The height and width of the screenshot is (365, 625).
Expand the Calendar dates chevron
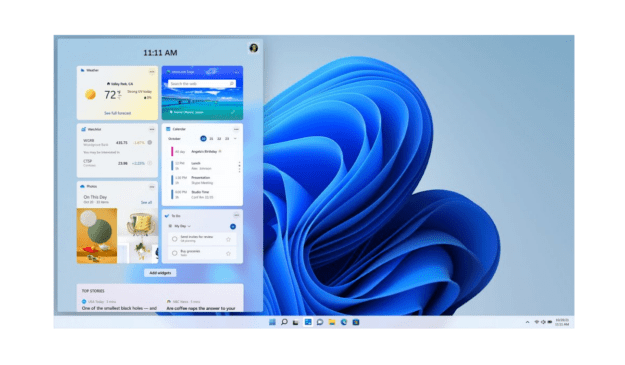point(235,139)
